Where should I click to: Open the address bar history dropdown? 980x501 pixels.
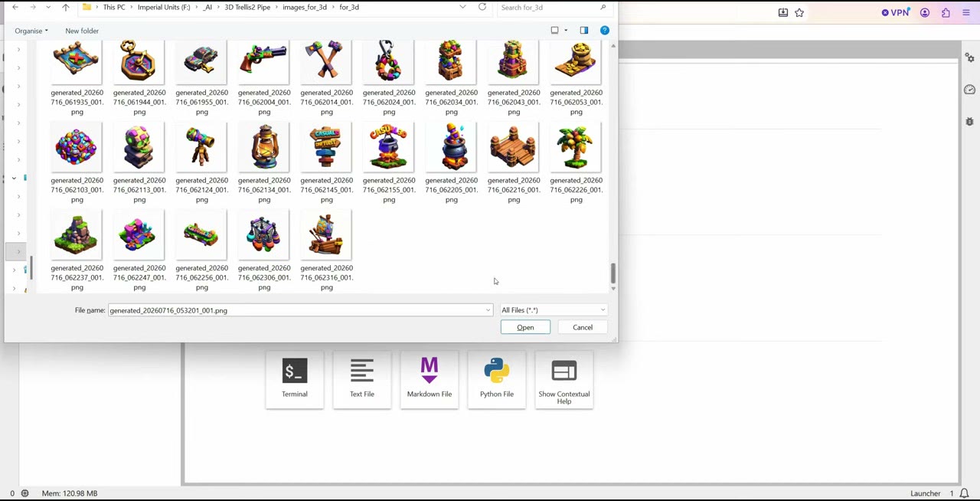point(462,7)
